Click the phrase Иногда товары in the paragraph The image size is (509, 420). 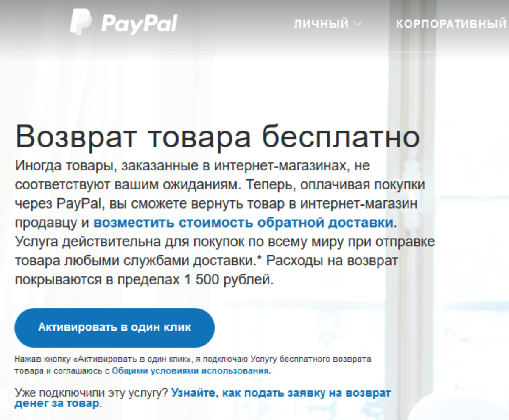(x=64, y=167)
